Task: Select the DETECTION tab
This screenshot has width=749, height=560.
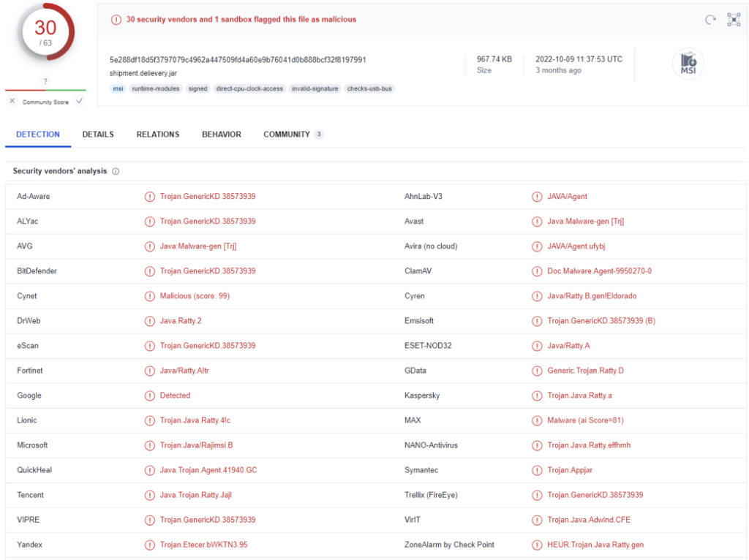Action: [x=38, y=135]
